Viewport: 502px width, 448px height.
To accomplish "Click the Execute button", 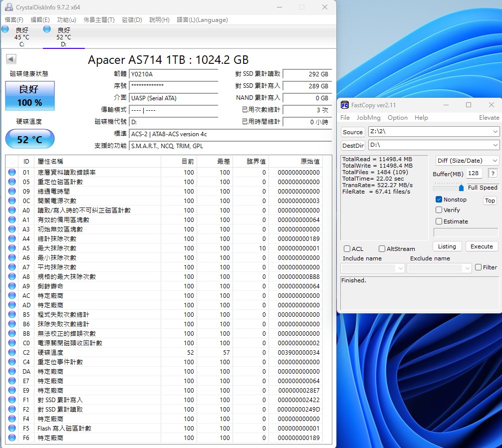I will click(x=482, y=246).
